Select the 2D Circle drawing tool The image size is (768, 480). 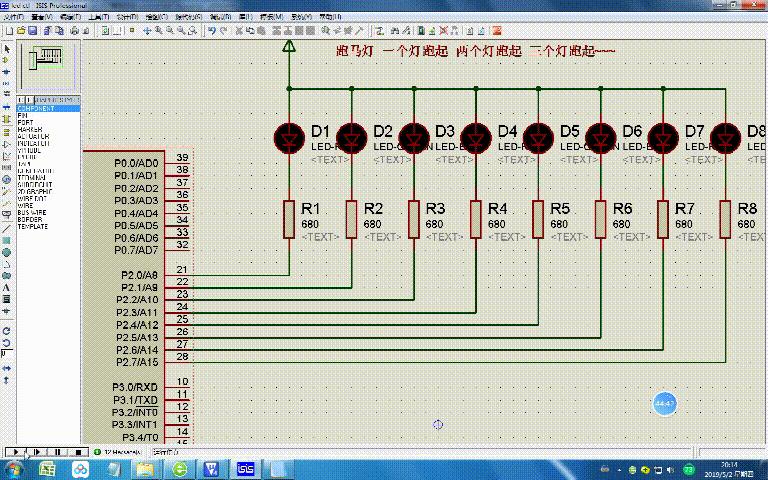(x=6, y=252)
